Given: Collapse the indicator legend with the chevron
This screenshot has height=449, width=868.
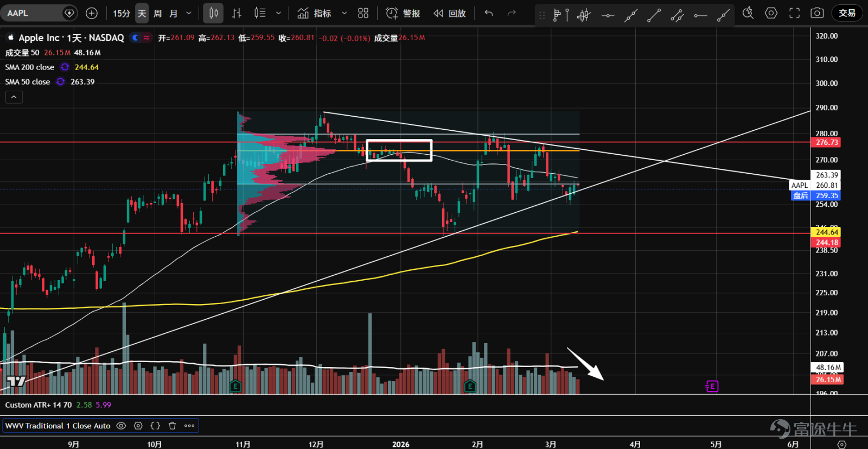Looking at the screenshot, I should 14,97.
